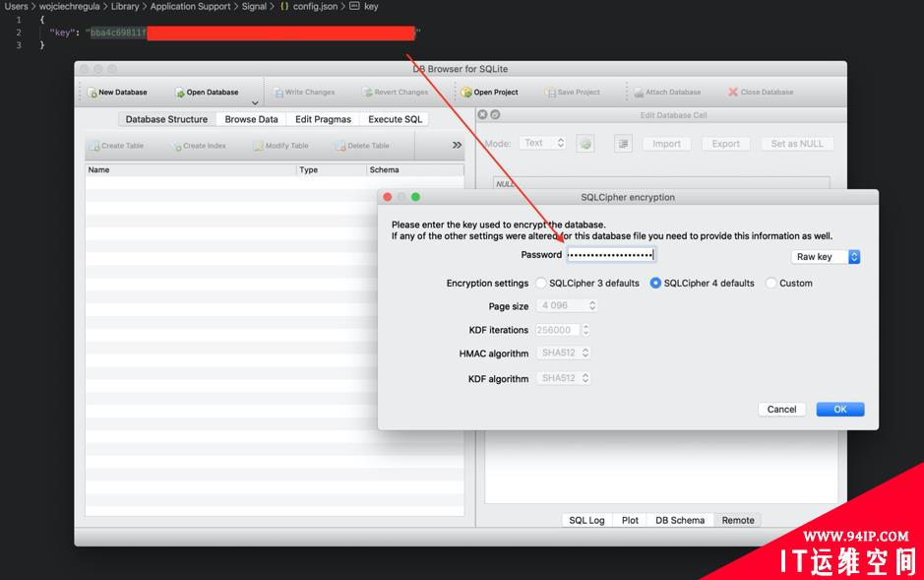Click the "key" property on line 2
Screen dimensions: 924x580
[x=61, y=32]
